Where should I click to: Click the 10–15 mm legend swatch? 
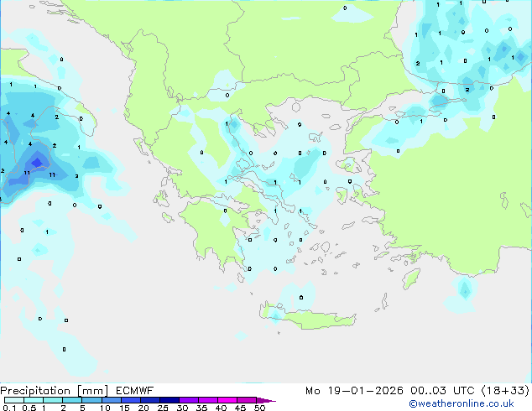coord(111,400)
